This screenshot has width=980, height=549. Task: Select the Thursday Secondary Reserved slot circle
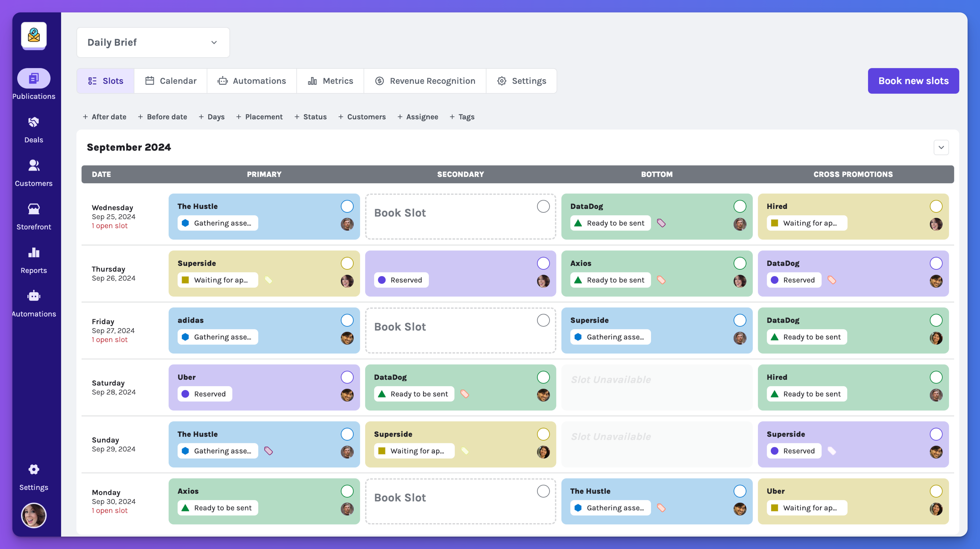click(x=543, y=264)
